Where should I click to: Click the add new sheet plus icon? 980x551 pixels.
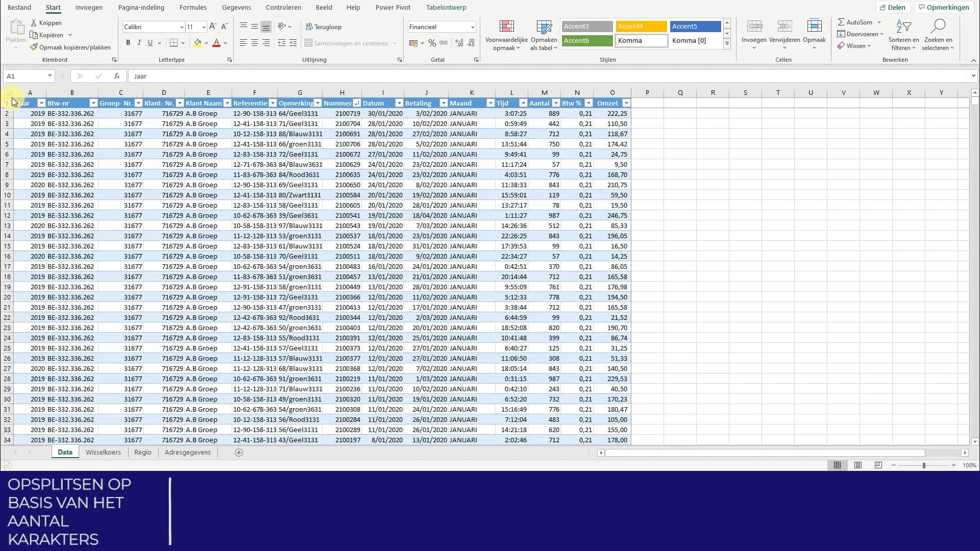point(238,453)
